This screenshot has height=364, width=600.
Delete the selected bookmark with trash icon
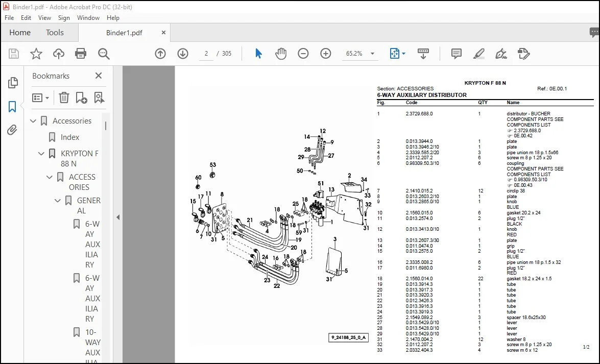click(64, 98)
